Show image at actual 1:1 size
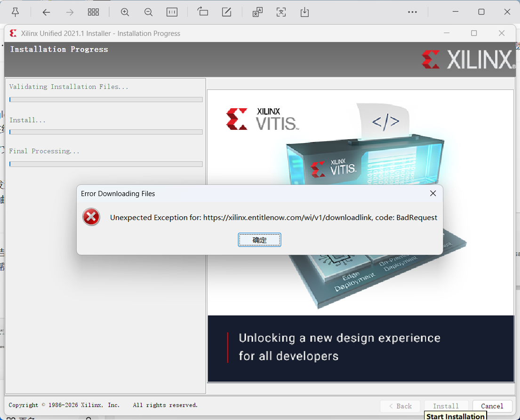Image resolution: width=520 pixels, height=420 pixels. [x=172, y=12]
